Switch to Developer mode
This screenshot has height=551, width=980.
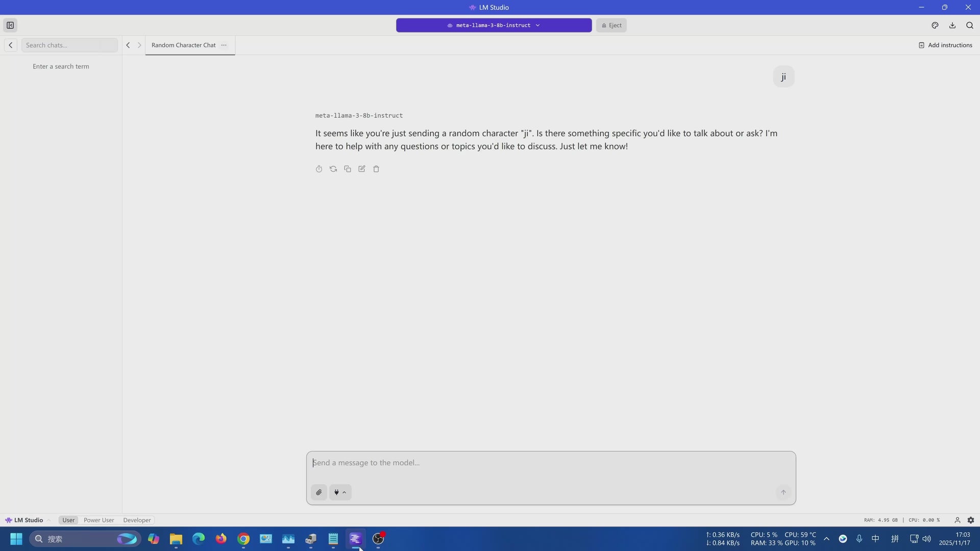tap(137, 520)
